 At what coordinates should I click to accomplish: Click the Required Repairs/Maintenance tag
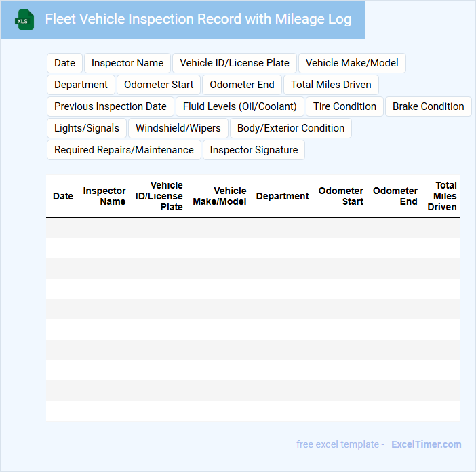(x=124, y=150)
